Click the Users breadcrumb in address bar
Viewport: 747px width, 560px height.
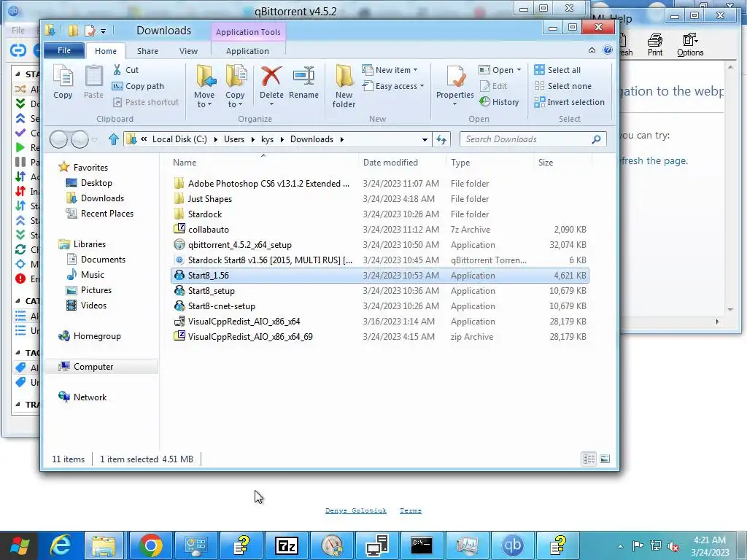(x=234, y=139)
